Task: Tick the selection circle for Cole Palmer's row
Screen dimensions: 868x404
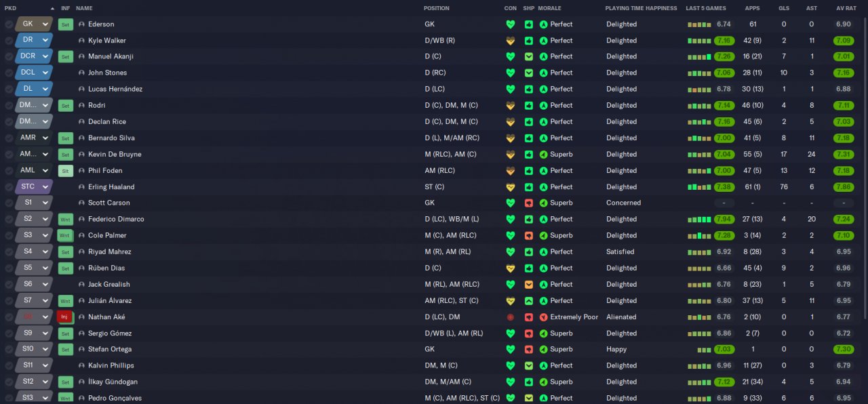Action: point(9,236)
